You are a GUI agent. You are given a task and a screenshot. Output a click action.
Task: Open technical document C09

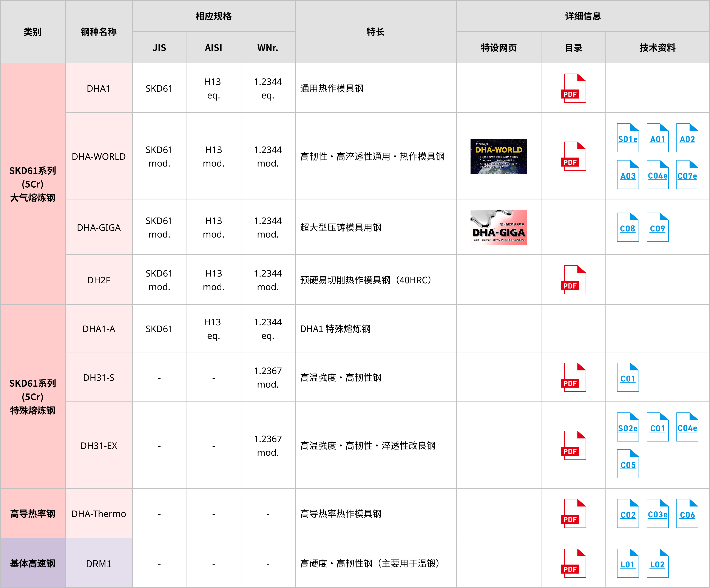[x=657, y=227]
